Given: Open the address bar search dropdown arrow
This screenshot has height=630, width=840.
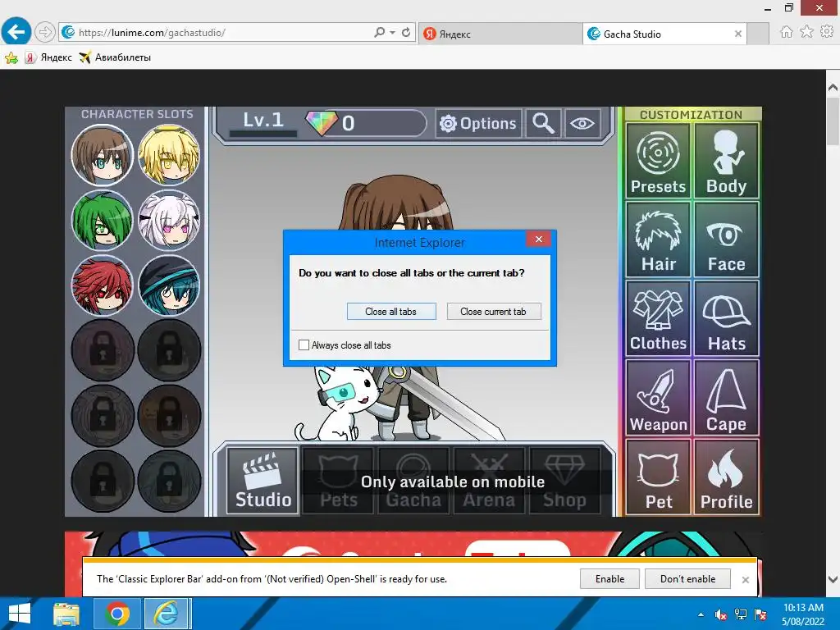Looking at the screenshot, I should pos(393,32).
